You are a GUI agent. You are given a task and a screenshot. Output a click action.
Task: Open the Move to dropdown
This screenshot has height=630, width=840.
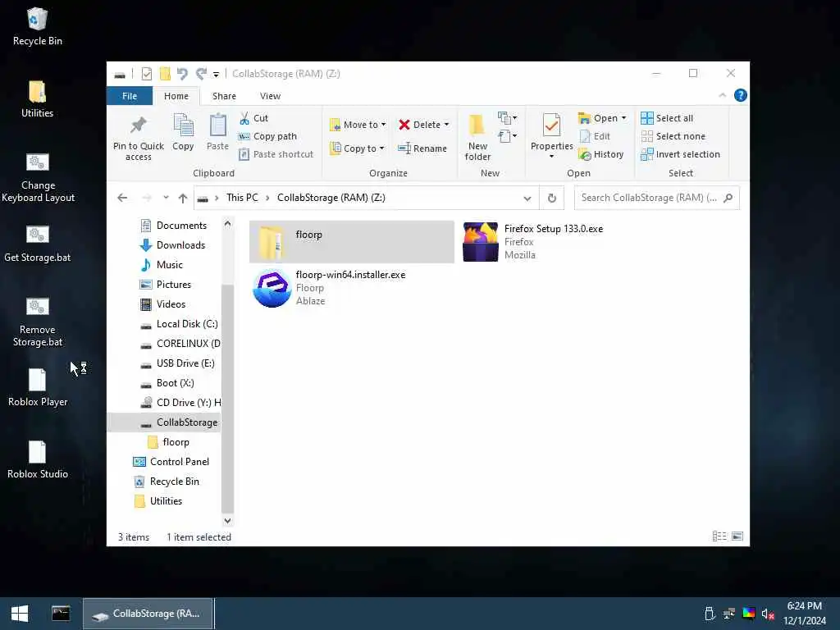(358, 125)
